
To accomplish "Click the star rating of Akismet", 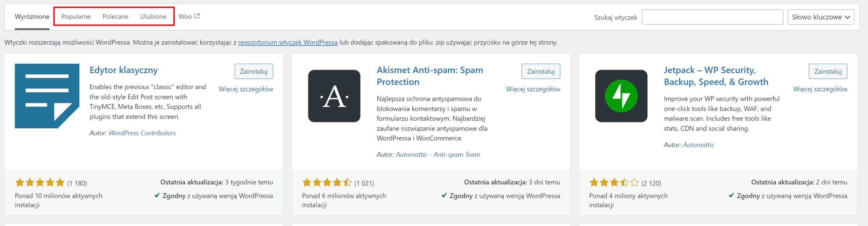I will pyautogui.click(x=327, y=183).
